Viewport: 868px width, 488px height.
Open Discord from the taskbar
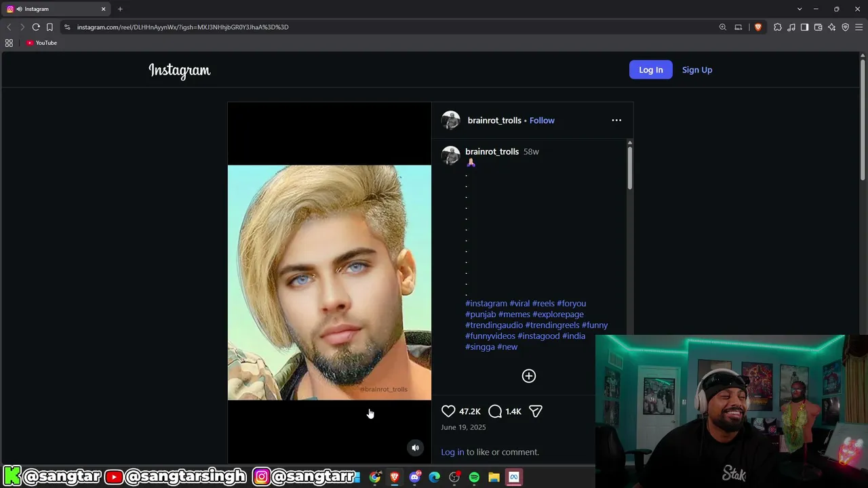click(415, 477)
